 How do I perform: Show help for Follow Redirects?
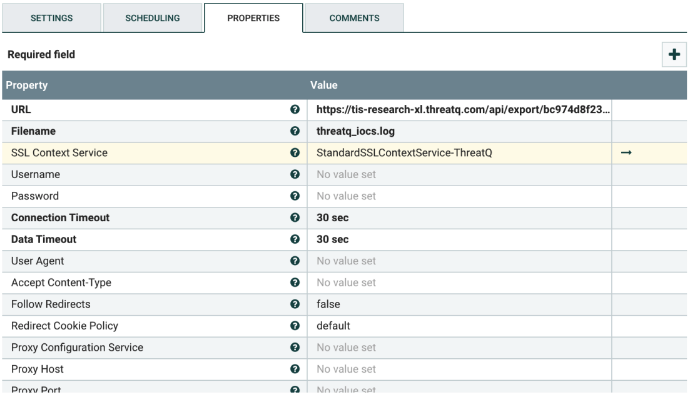(x=295, y=304)
